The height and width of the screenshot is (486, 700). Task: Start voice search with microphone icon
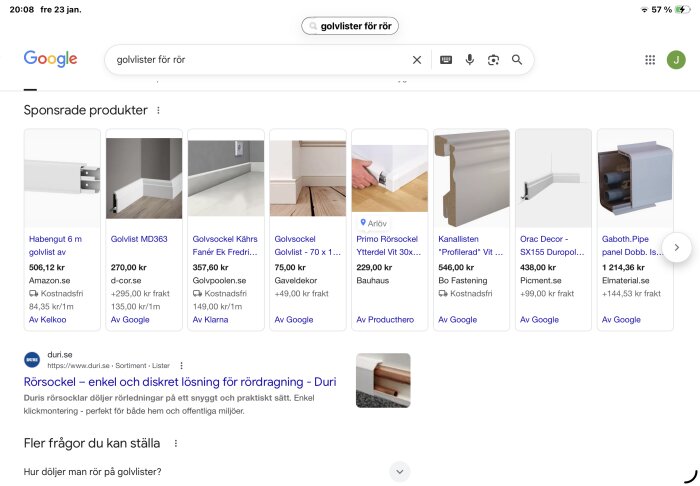tap(470, 60)
